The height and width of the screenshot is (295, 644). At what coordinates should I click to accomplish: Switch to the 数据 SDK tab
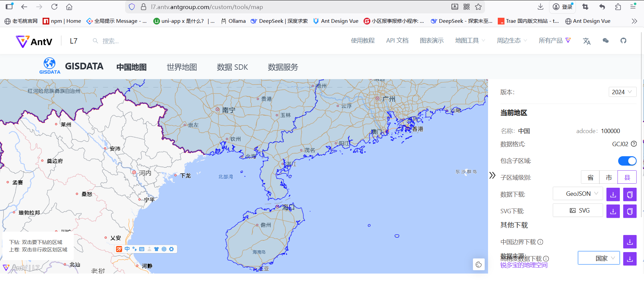click(232, 67)
